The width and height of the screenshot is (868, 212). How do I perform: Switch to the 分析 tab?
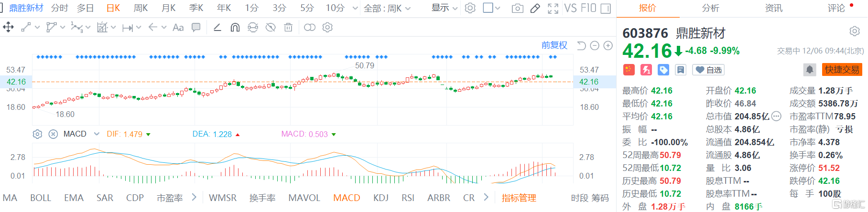(x=710, y=8)
